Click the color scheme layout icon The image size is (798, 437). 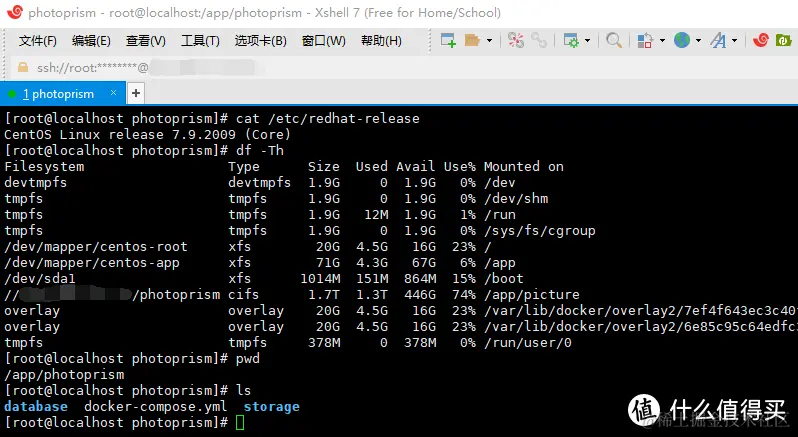click(x=645, y=40)
